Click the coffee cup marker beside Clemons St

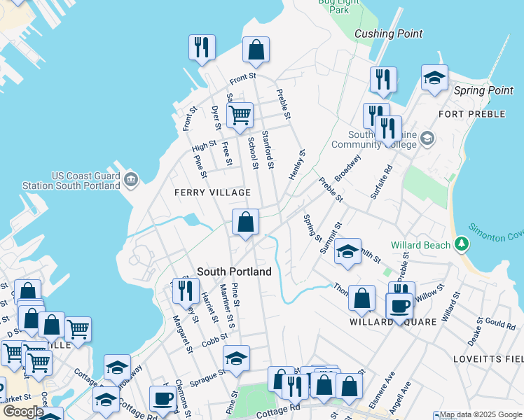(163, 400)
